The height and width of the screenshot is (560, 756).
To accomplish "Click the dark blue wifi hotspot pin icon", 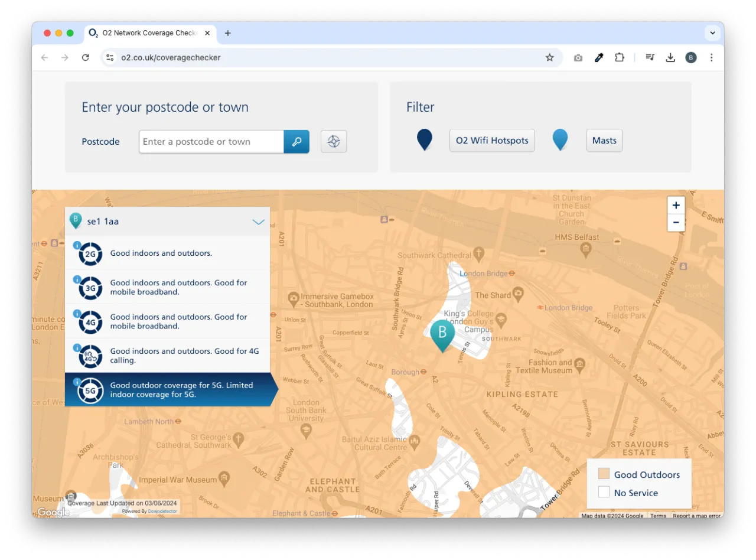I will pos(425,140).
